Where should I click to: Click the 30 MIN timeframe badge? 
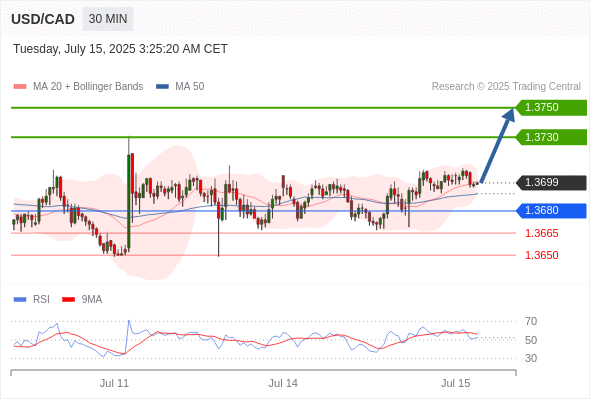coord(108,19)
